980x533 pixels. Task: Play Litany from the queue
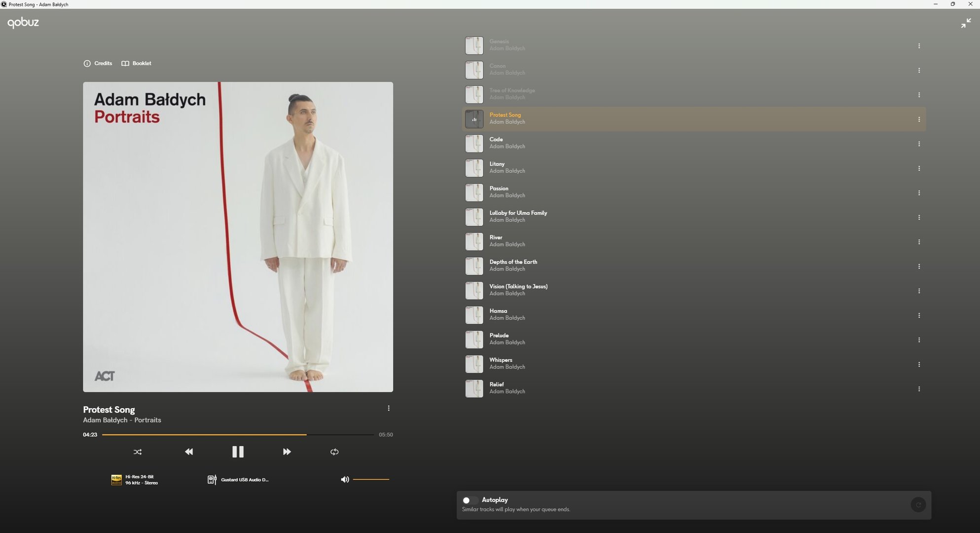click(x=693, y=168)
